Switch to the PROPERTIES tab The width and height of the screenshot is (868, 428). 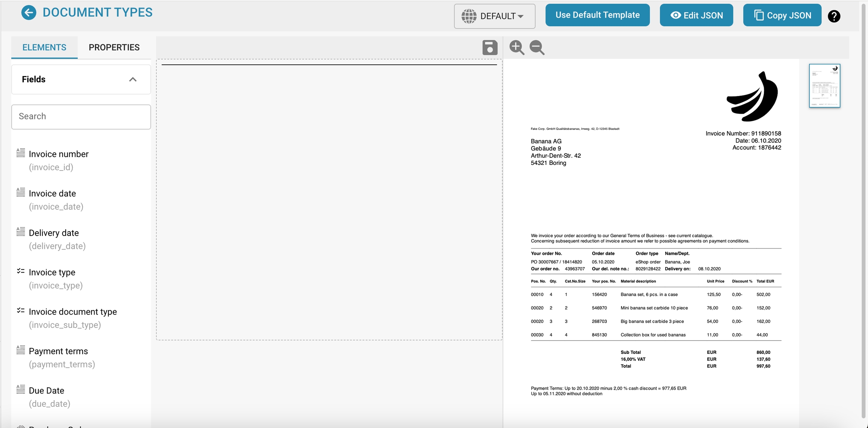[x=114, y=47]
